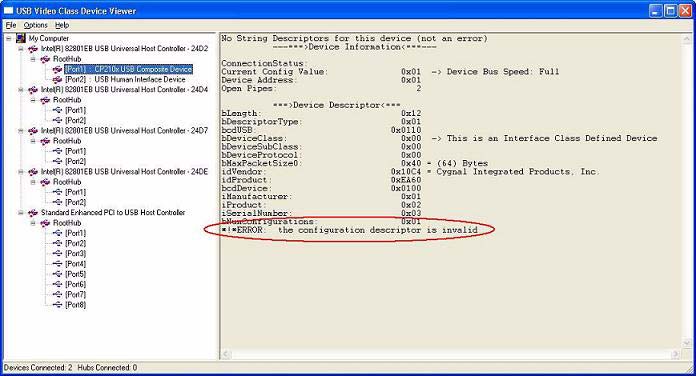Select the [Port6] USB port icon
This screenshot has height=376, width=696.
pos(57,284)
